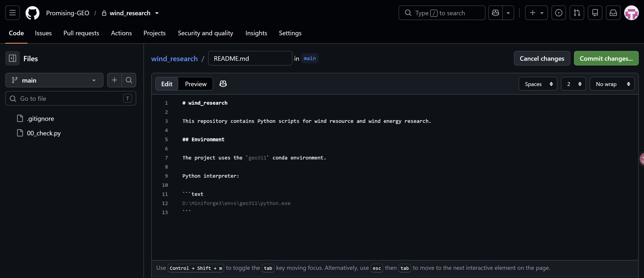The width and height of the screenshot is (644, 278).
Task: Open the global navigation hamburger menu
Action: (13, 13)
